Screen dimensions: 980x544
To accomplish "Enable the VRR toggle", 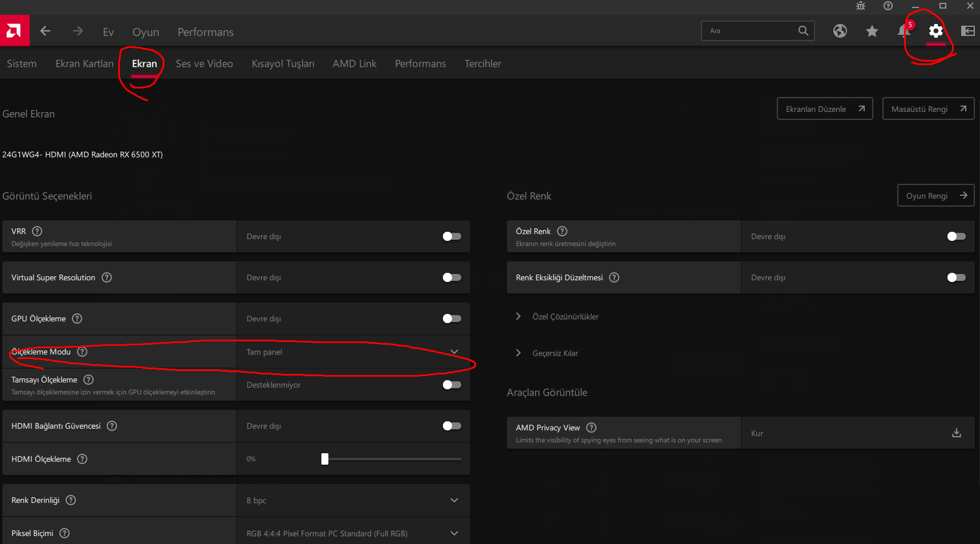I will 451,236.
